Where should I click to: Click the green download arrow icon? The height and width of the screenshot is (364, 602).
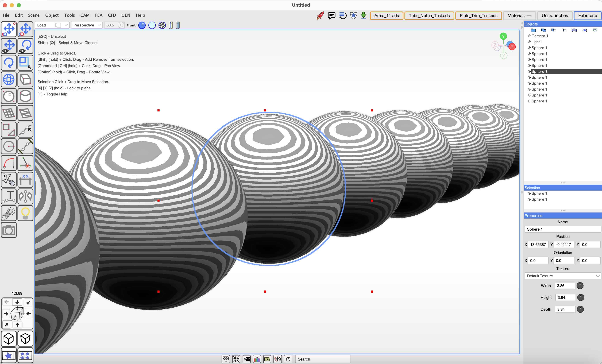(364, 16)
